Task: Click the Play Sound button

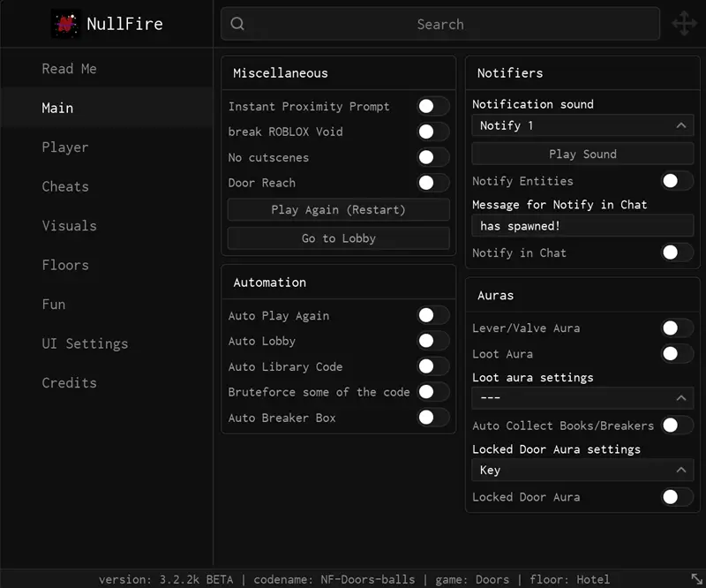Action: click(582, 155)
